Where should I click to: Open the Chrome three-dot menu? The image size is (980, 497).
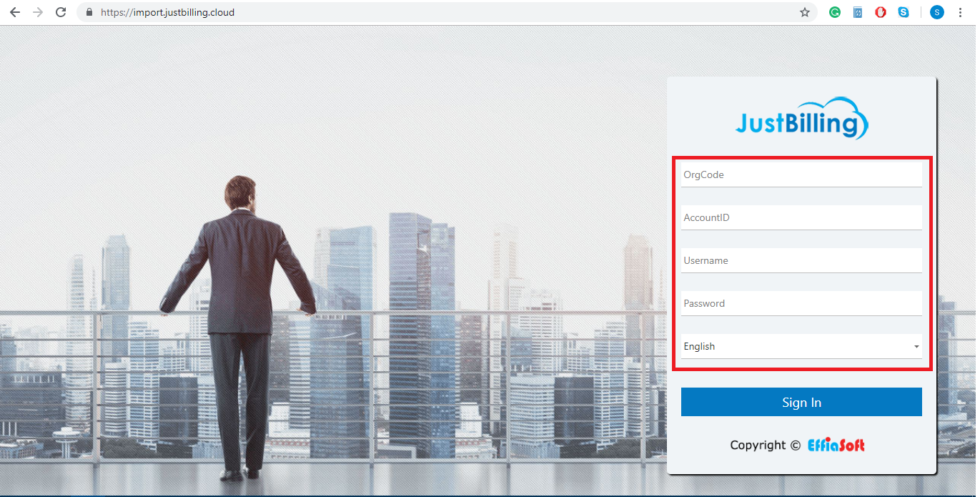coord(960,12)
